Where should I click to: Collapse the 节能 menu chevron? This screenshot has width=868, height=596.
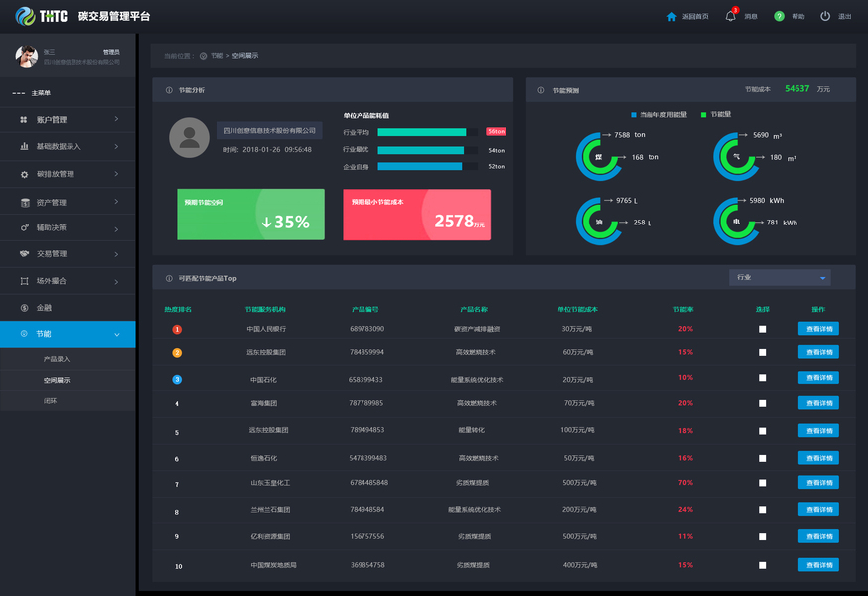pyautogui.click(x=117, y=335)
